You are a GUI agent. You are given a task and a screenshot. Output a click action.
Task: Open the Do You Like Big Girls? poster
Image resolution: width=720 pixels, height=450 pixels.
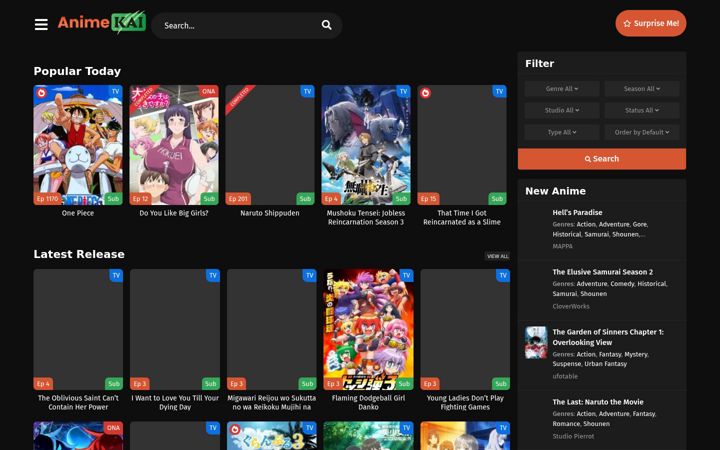[174, 145]
